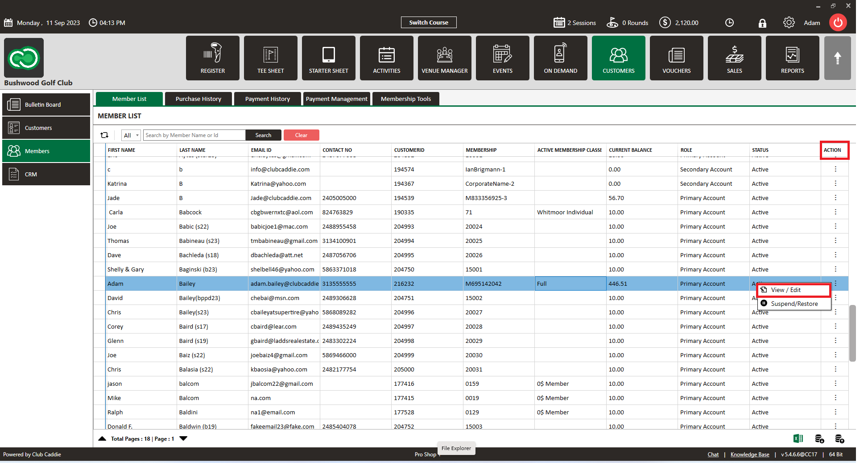This screenshot has height=463, width=868.
Task: Open action menu for Ralph Baldini row
Action: pyautogui.click(x=835, y=412)
